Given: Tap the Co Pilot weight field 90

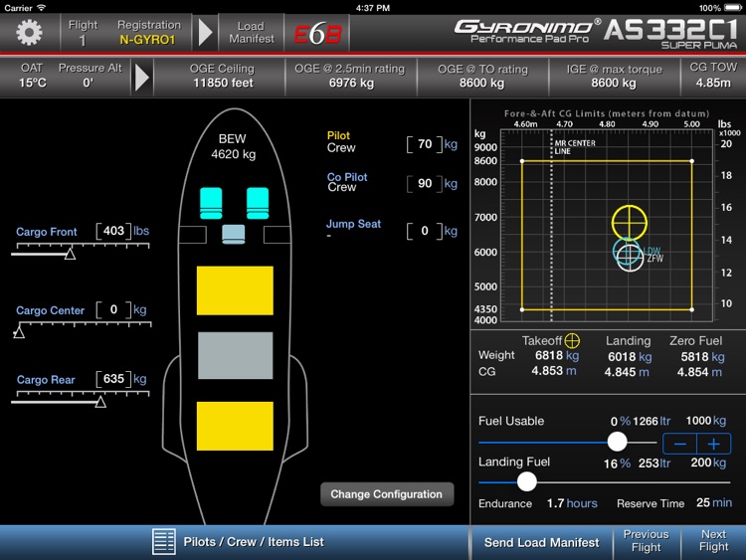Looking at the screenshot, I should click(425, 184).
